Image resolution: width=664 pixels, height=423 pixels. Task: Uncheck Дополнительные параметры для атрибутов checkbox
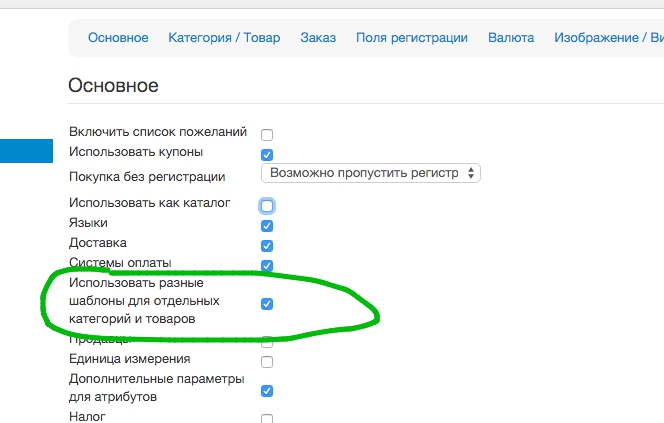[267, 391]
